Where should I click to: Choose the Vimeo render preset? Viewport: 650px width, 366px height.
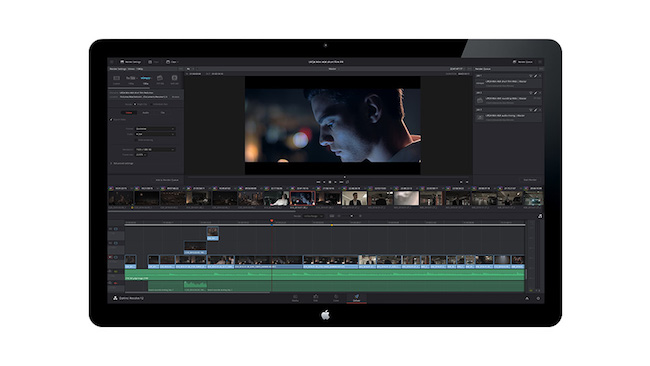coord(146,79)
